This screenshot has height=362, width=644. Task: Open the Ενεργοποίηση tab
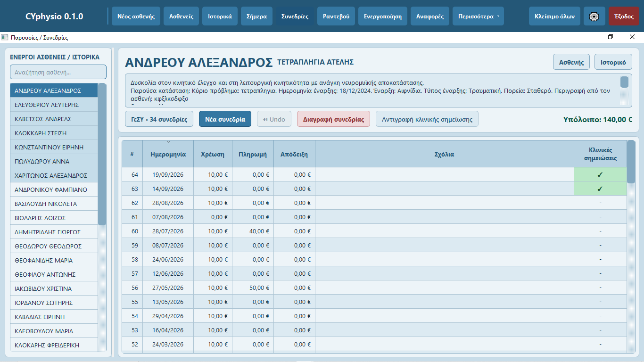(x=383, y=16)
